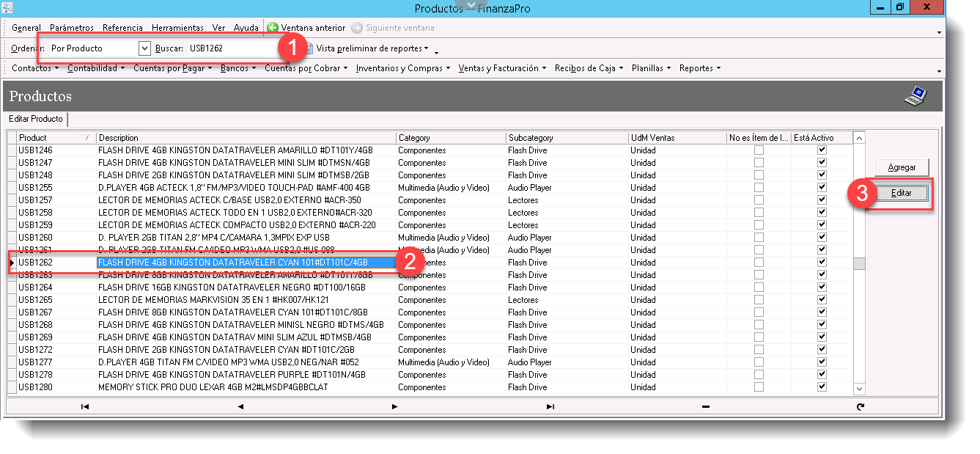The image size is (980, 454).
Task: Click the Siguiente ventana toolbar button
Action: point(393,28)
